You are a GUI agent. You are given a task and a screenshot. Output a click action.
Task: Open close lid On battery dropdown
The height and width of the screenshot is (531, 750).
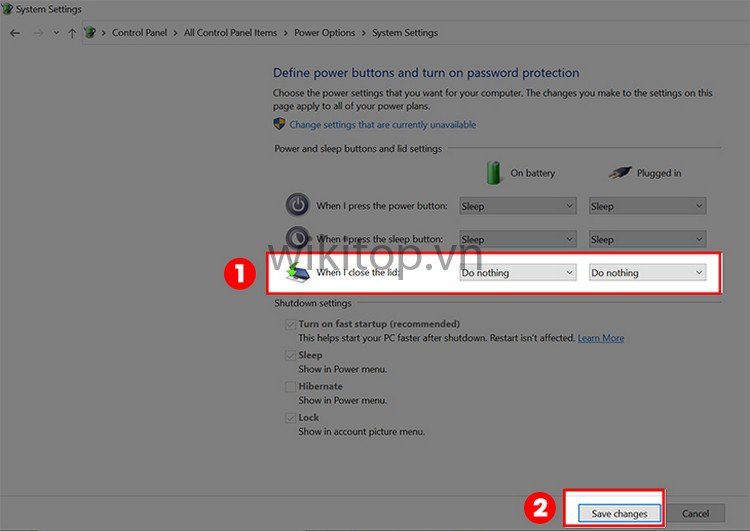tap(517, 272)
